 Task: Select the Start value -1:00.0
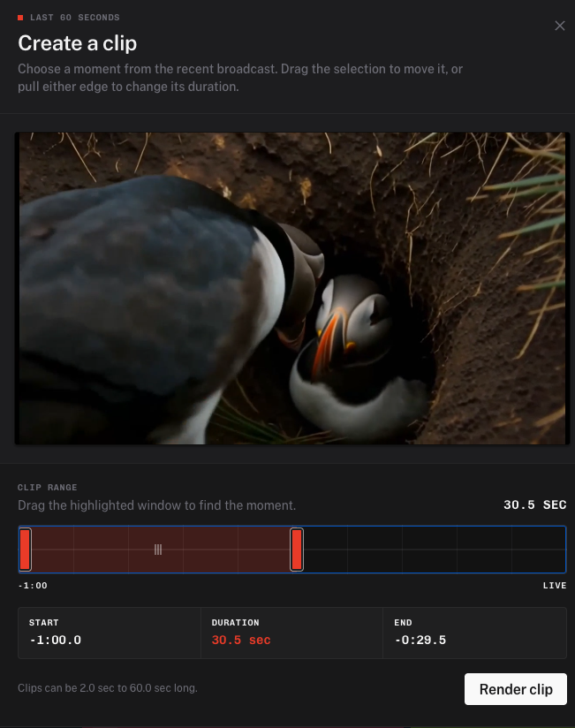(x=56, y=640)
